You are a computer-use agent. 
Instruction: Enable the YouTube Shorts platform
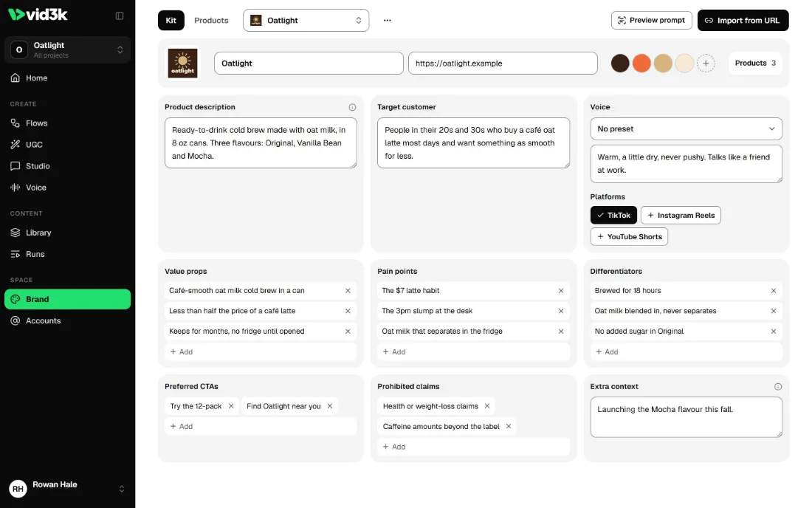pos(629,237)
